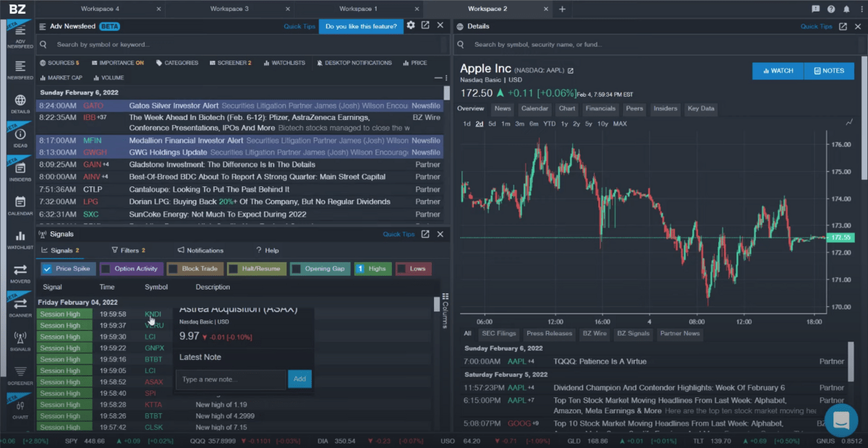Expand the Price filter dropdown

tap(414, 63)
